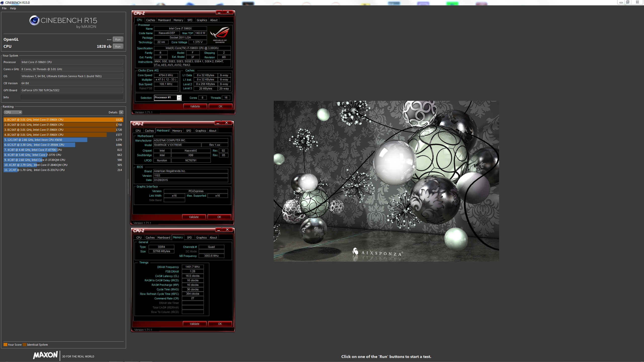
Task: Select the Core i7-3840QM ranking row
Action: point(63,165)
